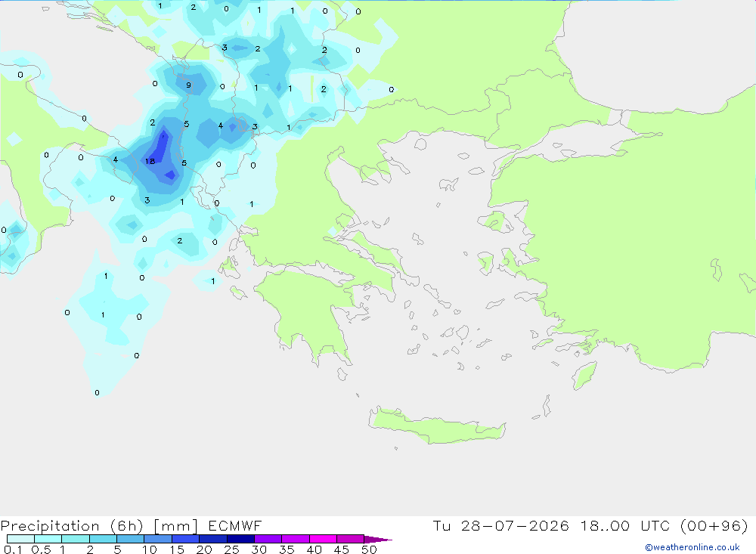The image size is (756, 554).
Task: Click the above-50 mm arrow tip of legend
Action: point(378,540)
